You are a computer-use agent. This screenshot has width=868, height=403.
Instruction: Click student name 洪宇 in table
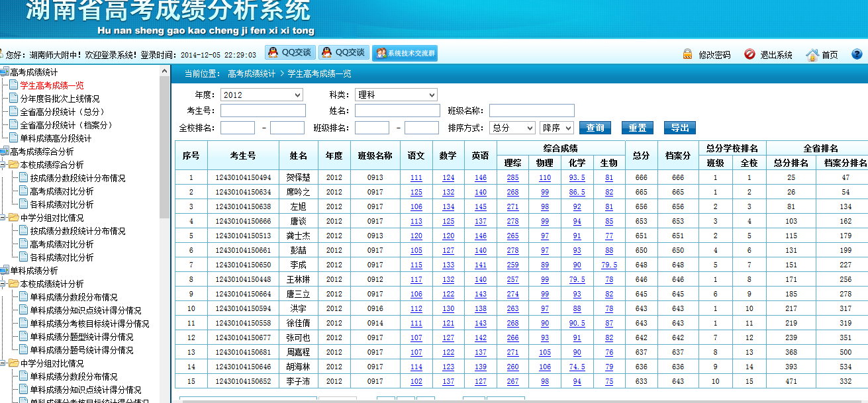click(298, 309)
